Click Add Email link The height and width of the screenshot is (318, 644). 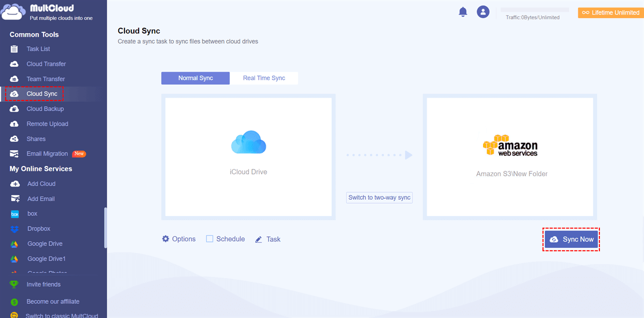point(41,199)
